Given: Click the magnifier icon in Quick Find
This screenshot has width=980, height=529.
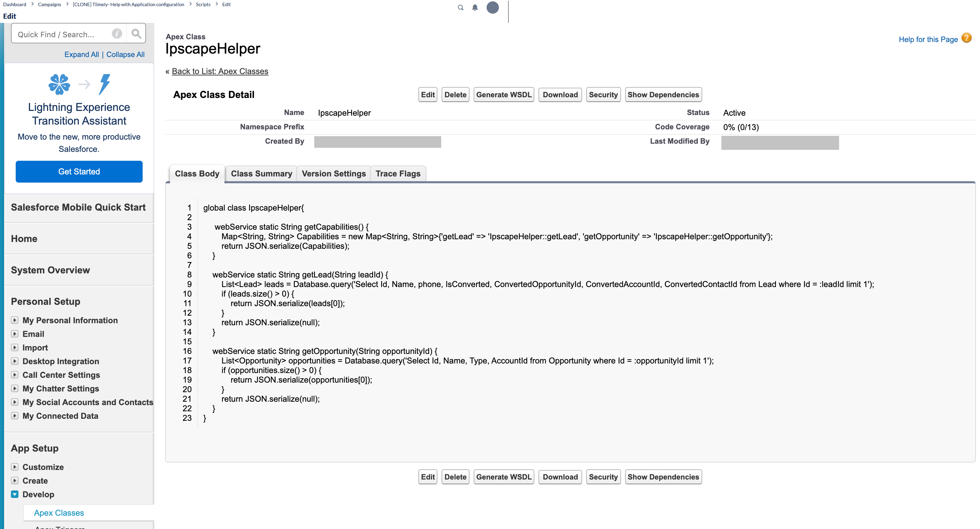Looking at the screenshot, I should point(136,33).
